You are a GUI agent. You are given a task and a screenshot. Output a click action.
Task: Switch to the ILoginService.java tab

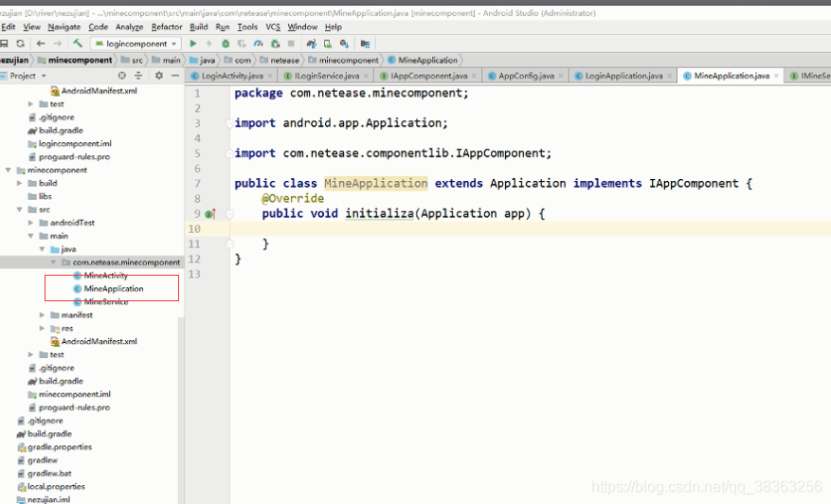(326, 76)
